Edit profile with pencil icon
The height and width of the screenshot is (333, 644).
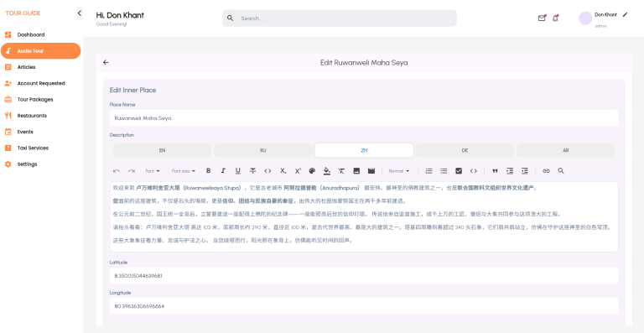(625, 14)
